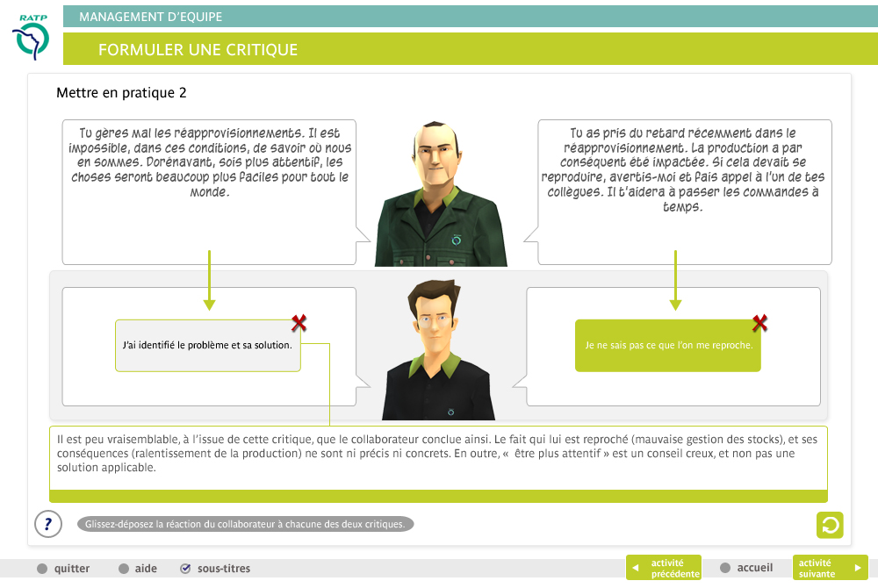Click the bald manager character in green jacket
The width and height of the screenshot is (878, 588).
pyautogui.click(x=441, y=194)
